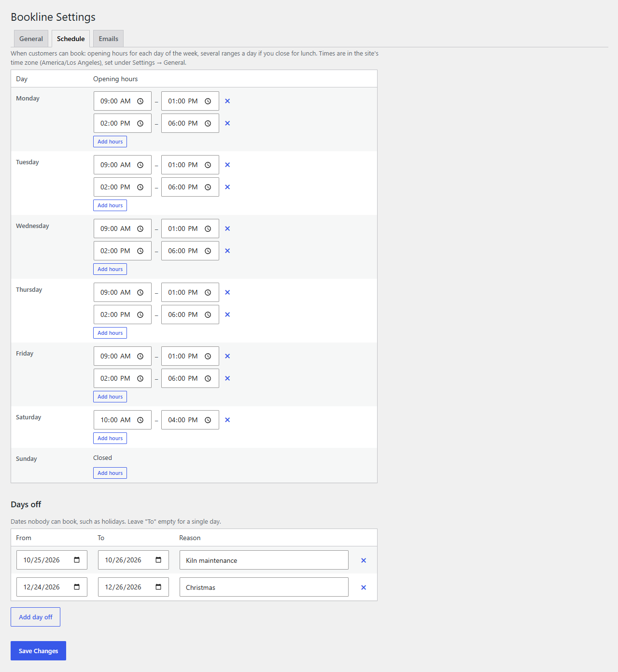Click Add day off button
The height and width of the screenshot is (672, 618).
[35, 617]
